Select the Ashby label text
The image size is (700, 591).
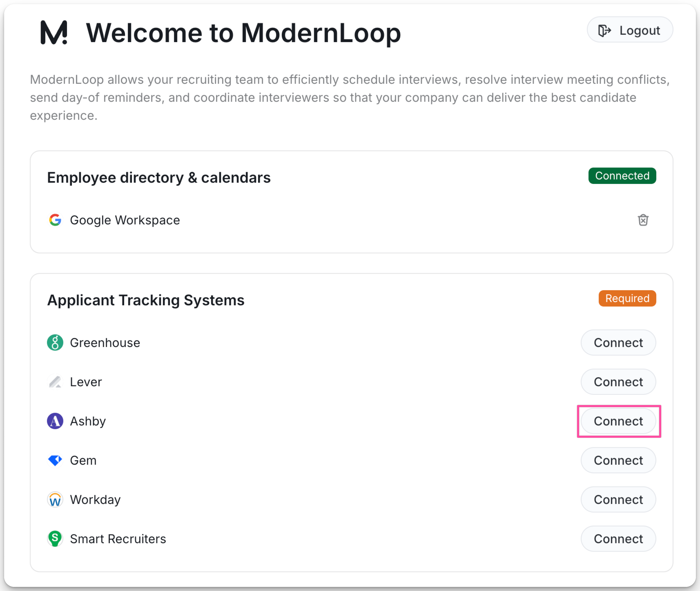88,421
